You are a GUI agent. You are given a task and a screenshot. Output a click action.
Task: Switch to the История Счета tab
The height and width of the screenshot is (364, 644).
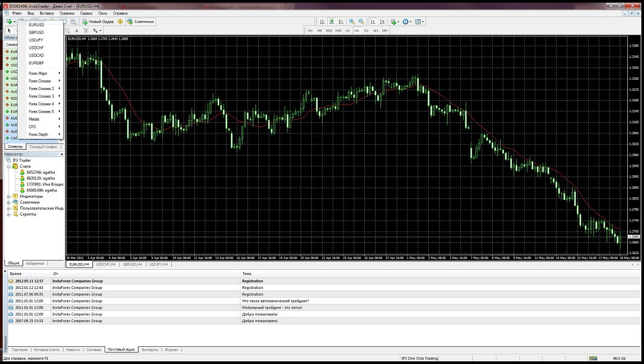[x=47, y=350]
